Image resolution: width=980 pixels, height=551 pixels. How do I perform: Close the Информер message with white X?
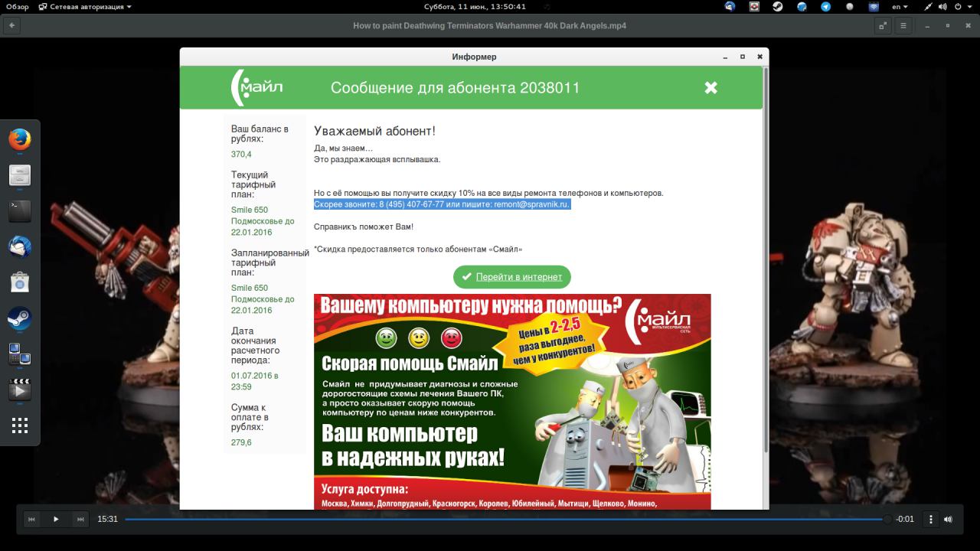[710, 87]
